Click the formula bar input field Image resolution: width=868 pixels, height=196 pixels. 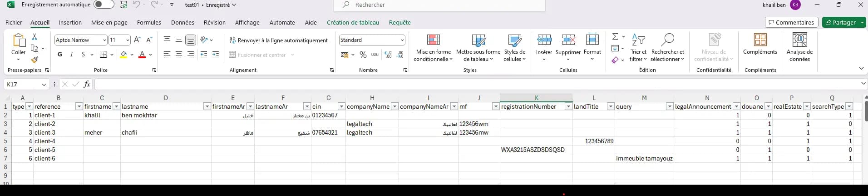477,84
